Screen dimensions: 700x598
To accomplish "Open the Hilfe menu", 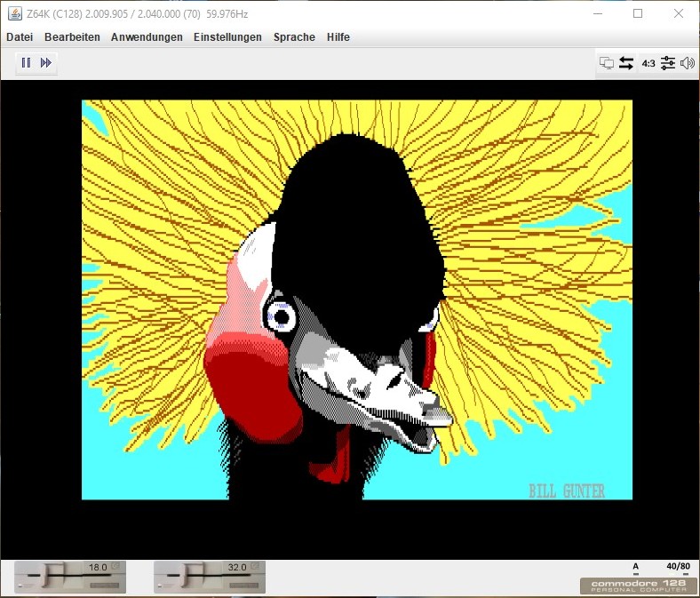I will coord(338,37).
